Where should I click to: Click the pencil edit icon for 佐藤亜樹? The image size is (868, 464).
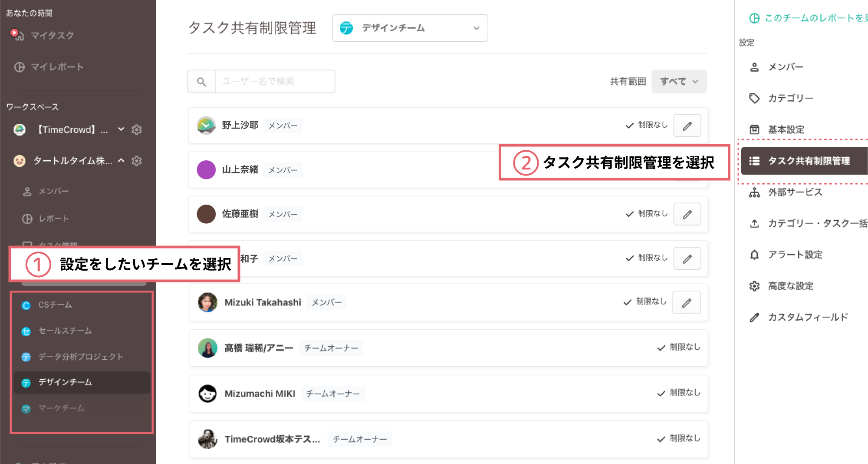point(687,215)
